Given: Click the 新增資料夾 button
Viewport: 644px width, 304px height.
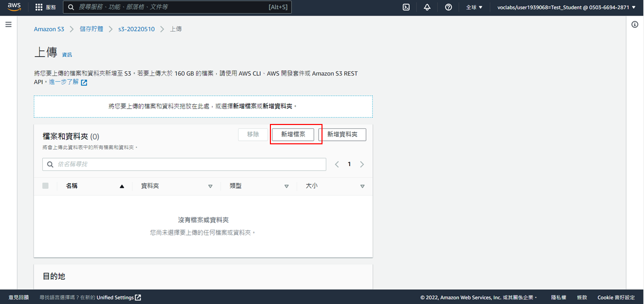Looking at the screenshot, I should (x=342, y=134).
